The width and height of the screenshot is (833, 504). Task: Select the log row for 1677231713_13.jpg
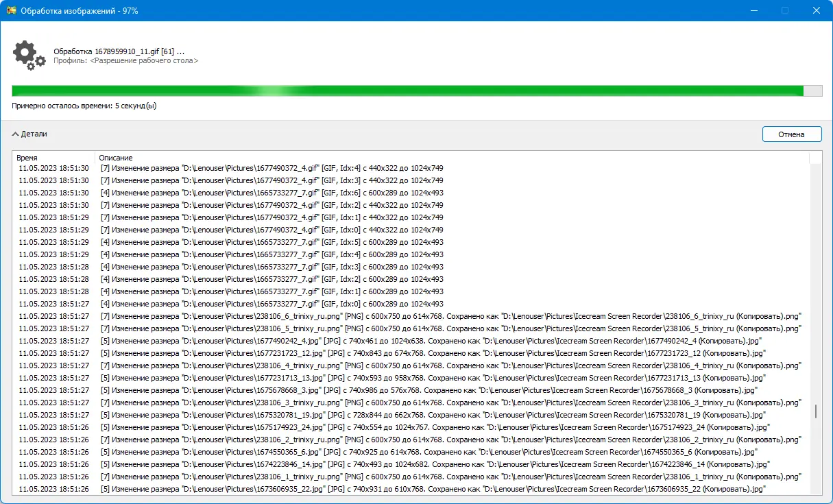pos(411,378)
